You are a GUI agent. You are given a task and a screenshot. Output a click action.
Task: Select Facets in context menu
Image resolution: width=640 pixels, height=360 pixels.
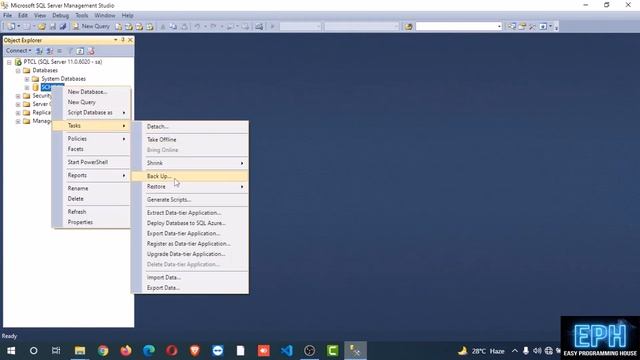(91, 149)
